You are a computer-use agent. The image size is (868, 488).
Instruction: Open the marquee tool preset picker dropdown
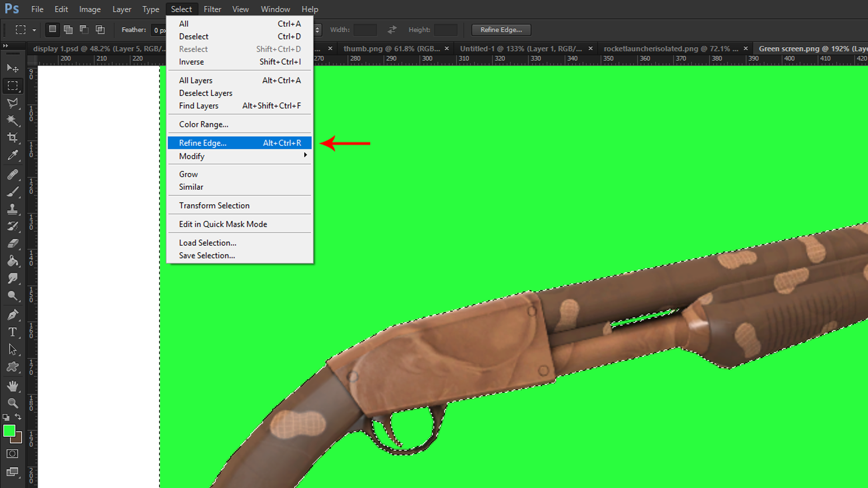(x=34, y=30)
